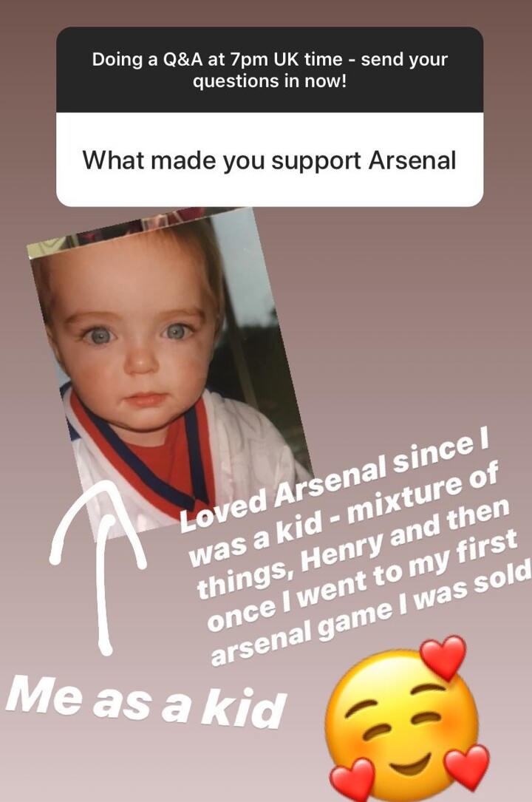
Task: Tap 'What made you support Arsenal' response
Action: tap(269, 160)
